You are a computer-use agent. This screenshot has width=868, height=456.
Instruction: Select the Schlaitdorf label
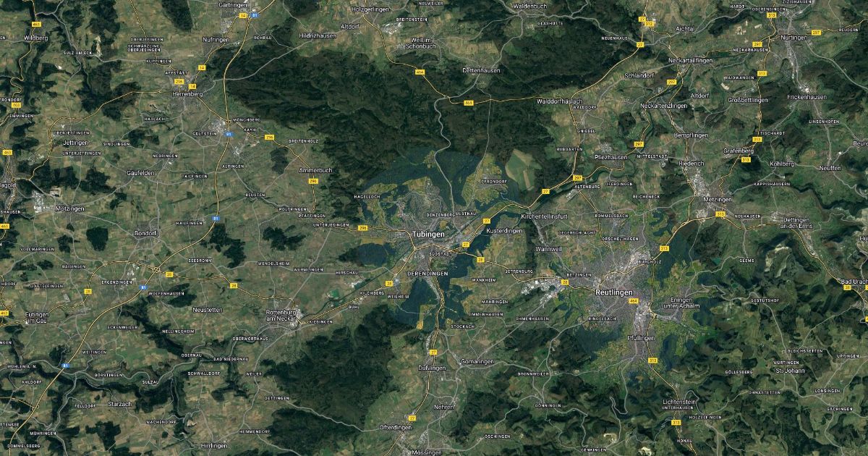(x=640, y=75)
